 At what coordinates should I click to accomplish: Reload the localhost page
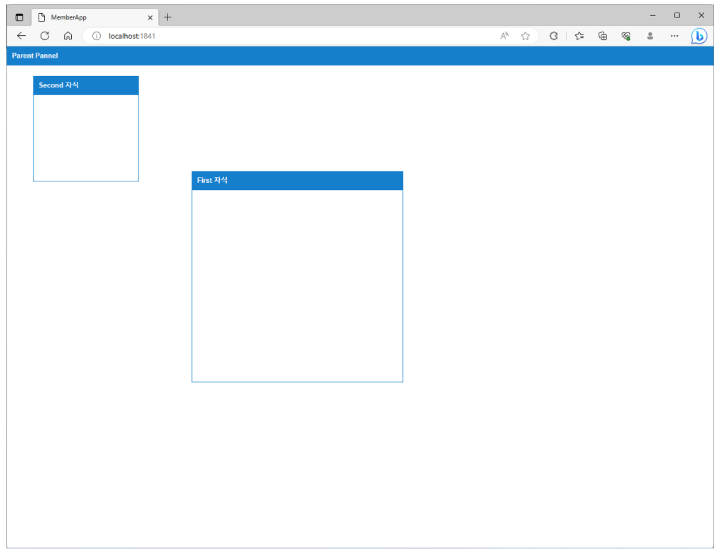coord(44,36)
